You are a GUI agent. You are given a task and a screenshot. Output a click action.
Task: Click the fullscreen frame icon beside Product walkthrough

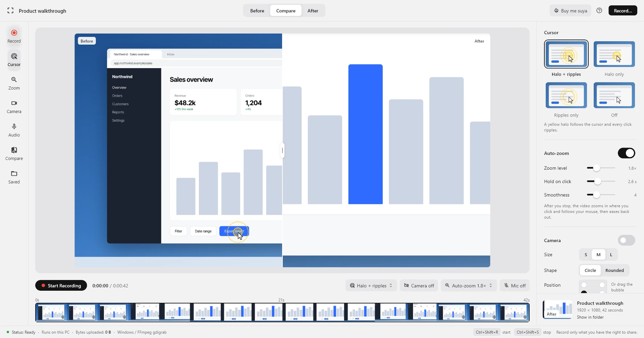point(10,11)
